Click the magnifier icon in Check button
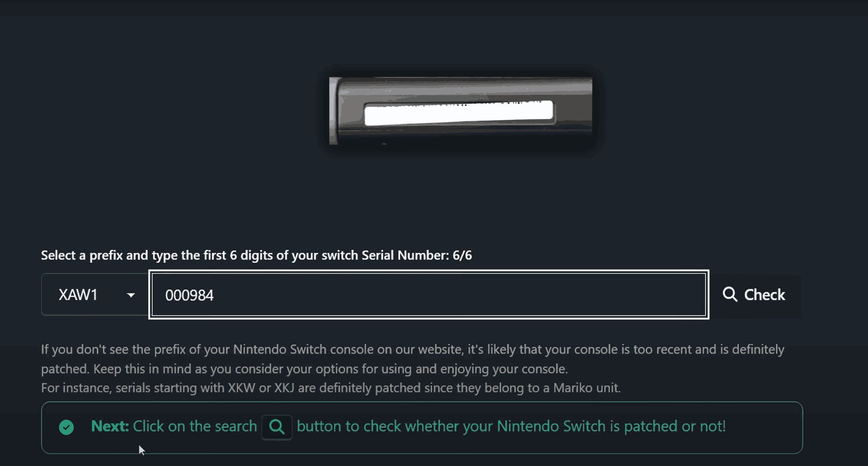The image size is (868, 466). pos(730,294)
